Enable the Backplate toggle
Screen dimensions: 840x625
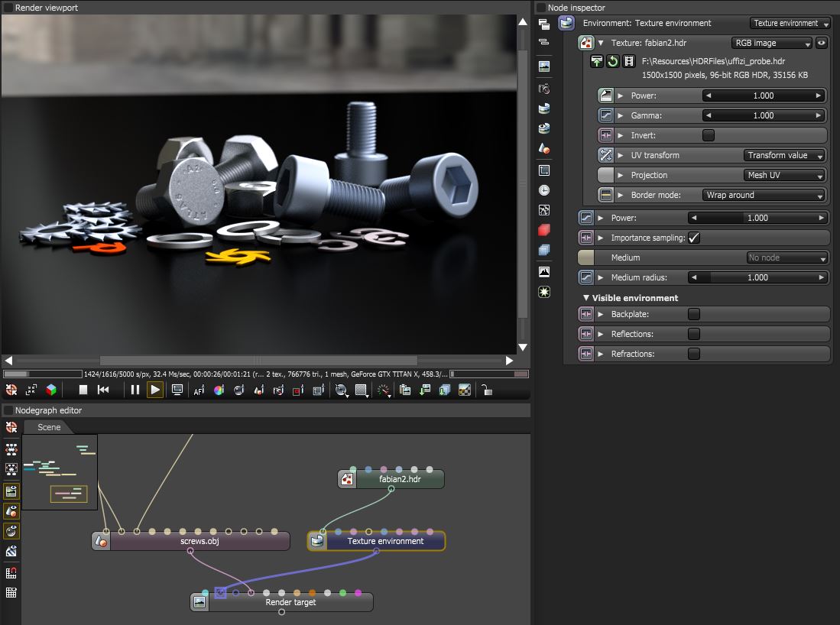pyautogui.click(x=693, y=314)
